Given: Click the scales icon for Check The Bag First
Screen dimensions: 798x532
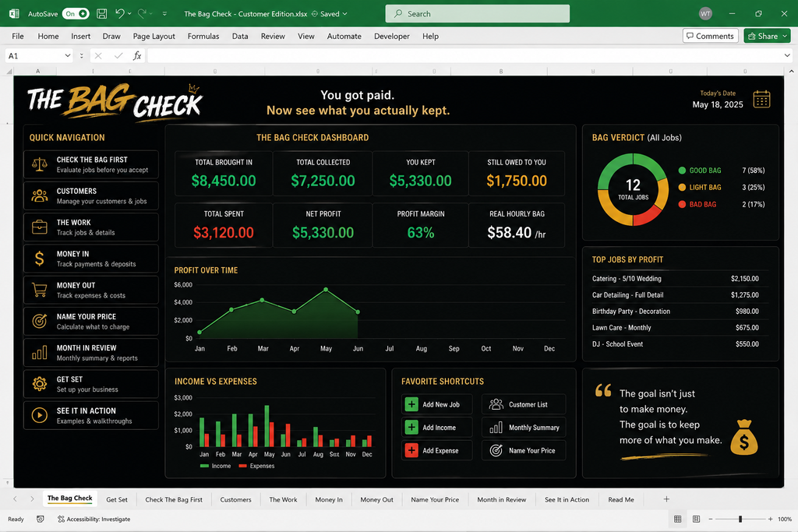Looking at the screenshot, I should (x=39, y=164).
